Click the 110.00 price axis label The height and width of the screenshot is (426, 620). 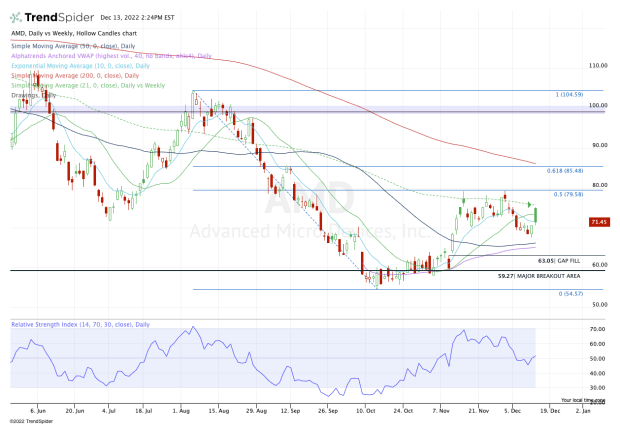pos(600,65)
